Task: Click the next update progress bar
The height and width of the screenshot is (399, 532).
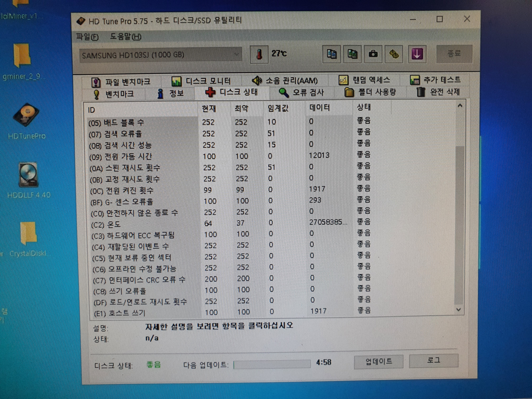Action: [x=272, y=364]
